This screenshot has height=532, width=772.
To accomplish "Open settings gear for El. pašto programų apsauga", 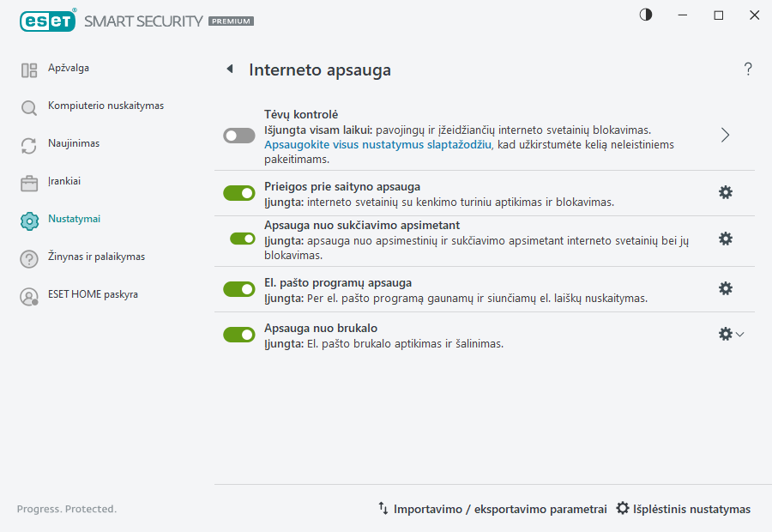I will [x=726, y=288].
